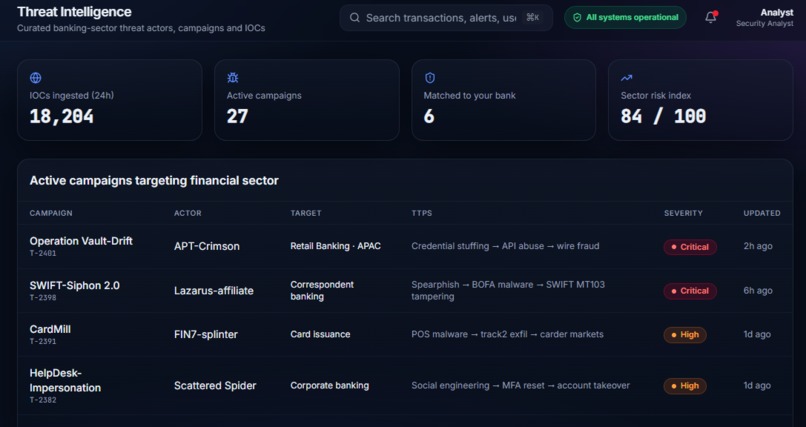Viewport: 806px width, 427px height.
Task: Sort by the TARGET column header
Action: [306, 213]
